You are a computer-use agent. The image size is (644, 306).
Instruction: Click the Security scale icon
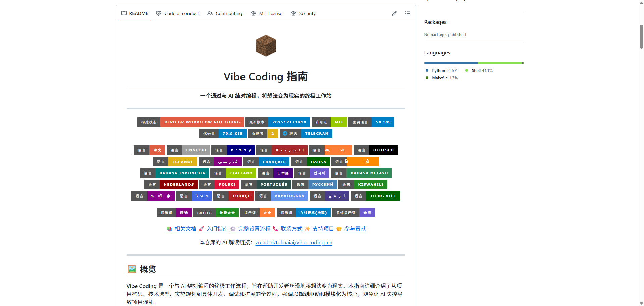(x=293, y=13)
